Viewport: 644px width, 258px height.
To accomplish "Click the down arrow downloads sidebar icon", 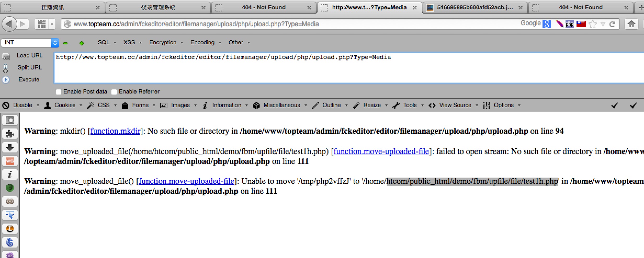I will pos(10,147).
